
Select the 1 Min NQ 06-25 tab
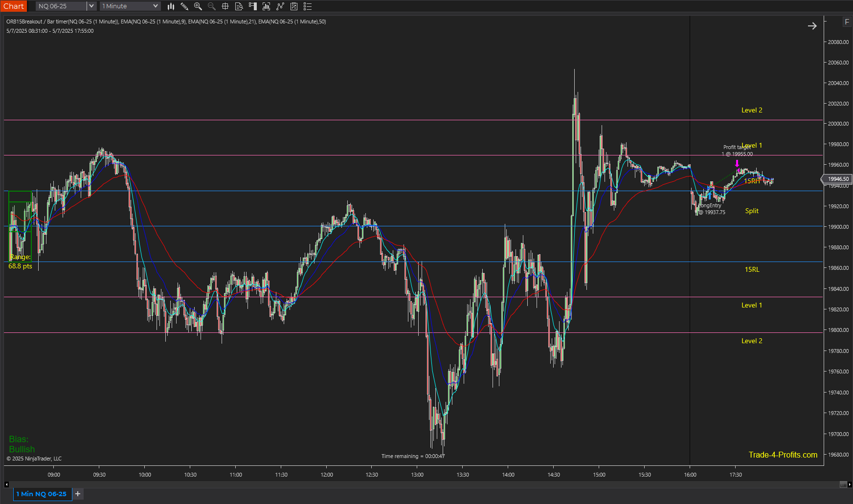tap(42, 494)
